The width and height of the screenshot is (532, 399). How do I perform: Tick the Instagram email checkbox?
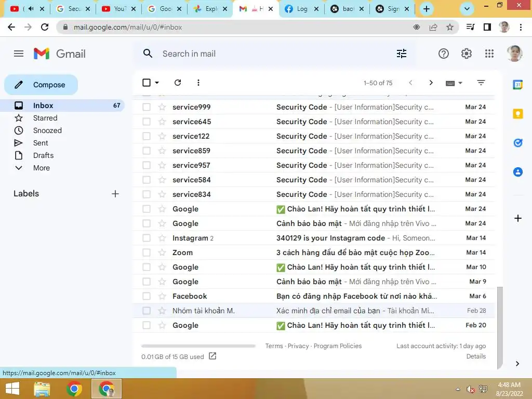click(x=147, y=238)
